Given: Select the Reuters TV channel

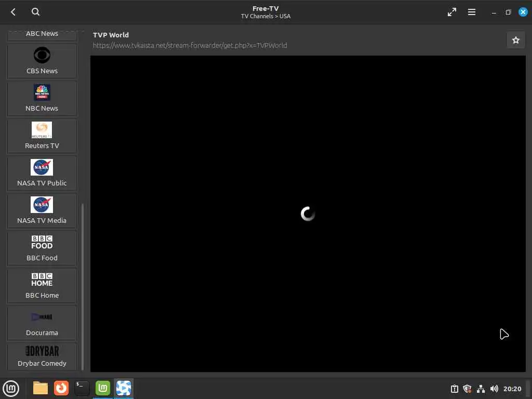Looking at the screenshot, I should click(42, 136).
